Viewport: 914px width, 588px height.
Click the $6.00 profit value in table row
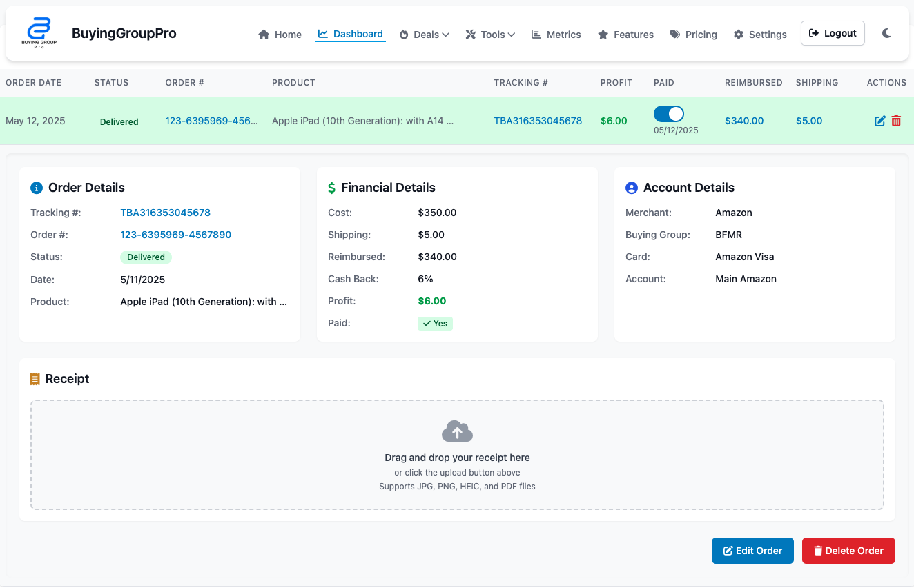(x=614, y=121)
